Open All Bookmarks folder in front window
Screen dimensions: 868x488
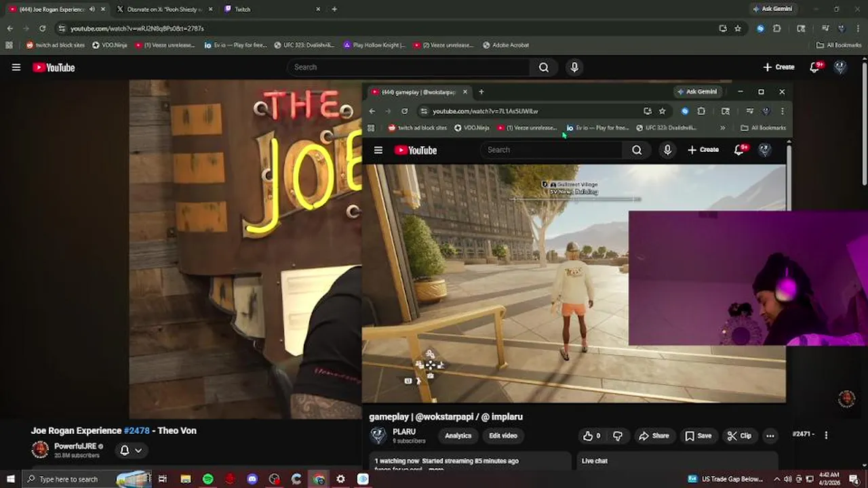(x=764, y=127)
